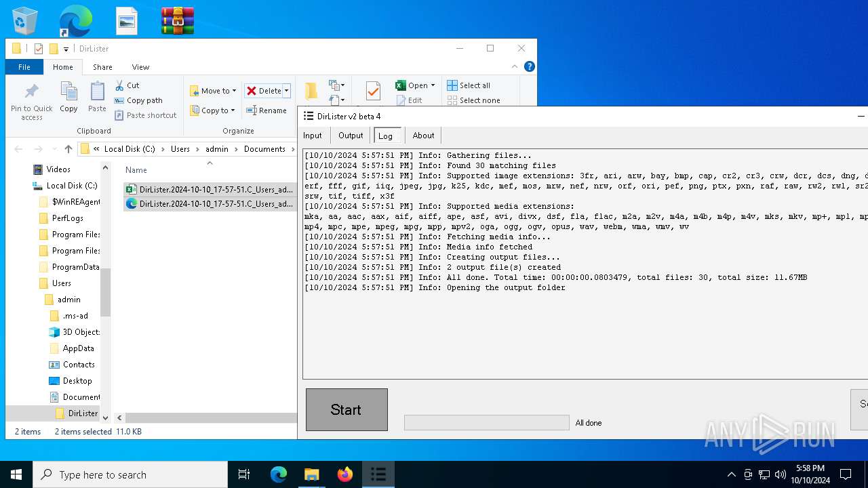Collapse the ribbon using the chevron
Screen dimensions: 868x488
[515, 66]
